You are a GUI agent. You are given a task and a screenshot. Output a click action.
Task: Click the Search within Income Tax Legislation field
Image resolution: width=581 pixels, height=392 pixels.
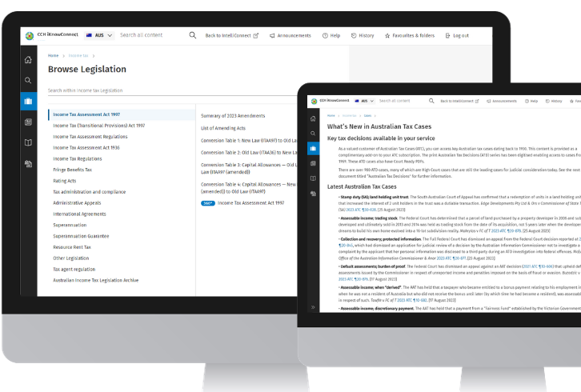(x=120, y=90)
